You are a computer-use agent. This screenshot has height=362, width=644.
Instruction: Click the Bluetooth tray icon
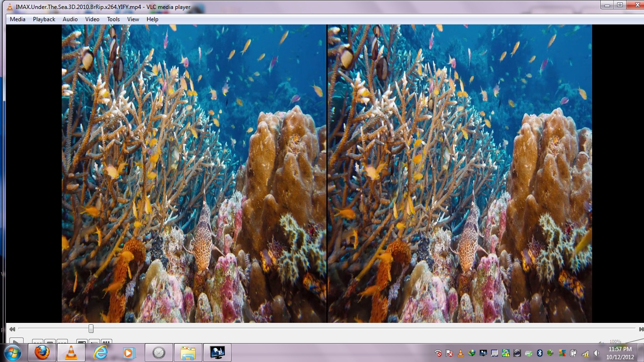pos(540,353)
